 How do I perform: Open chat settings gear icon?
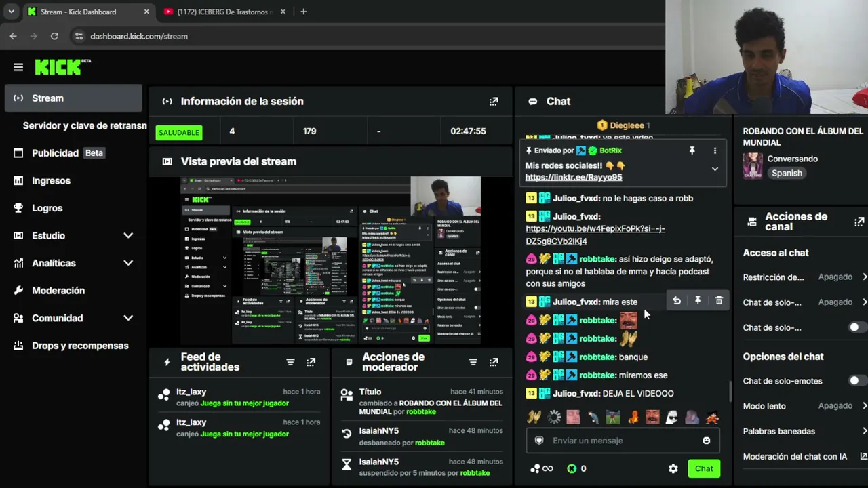pos(673,468)
